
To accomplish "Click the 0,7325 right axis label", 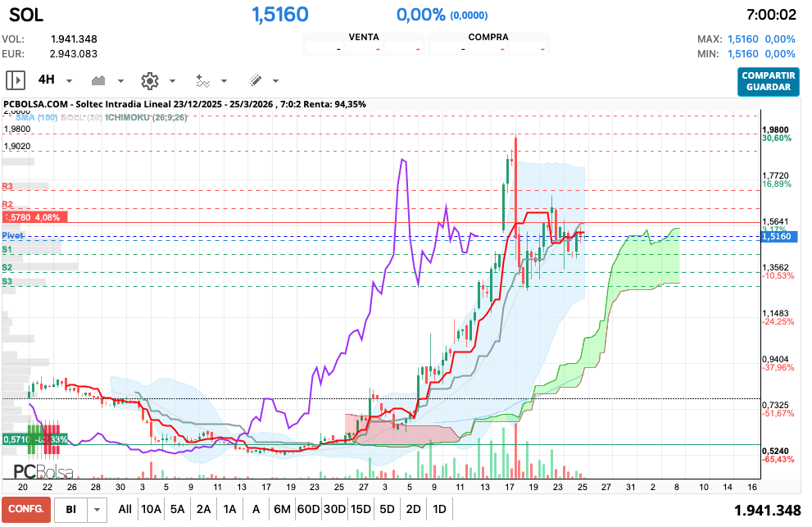I will click(x=775, y=405).
